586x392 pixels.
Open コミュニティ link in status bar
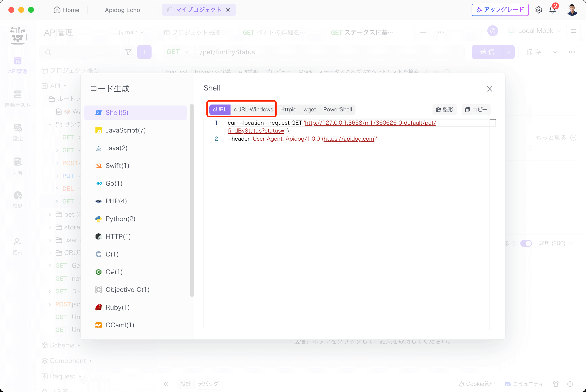(524, 384)
